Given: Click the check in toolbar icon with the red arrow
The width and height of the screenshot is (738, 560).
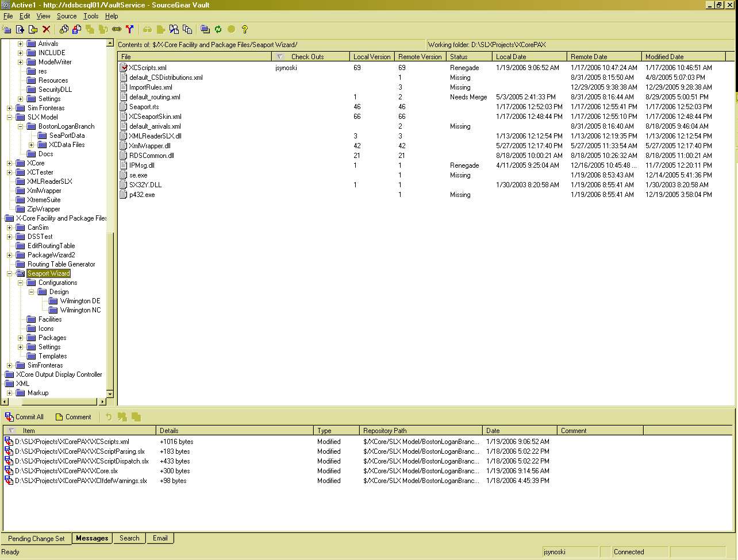Looking at the screenshot, I should pos(76,29).
